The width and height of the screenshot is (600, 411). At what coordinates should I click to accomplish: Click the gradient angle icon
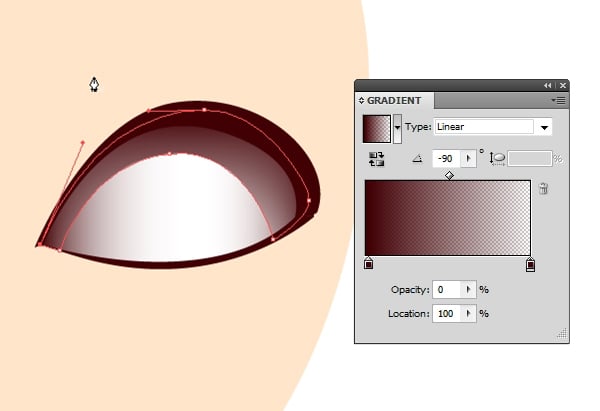(x=418, y=159)
